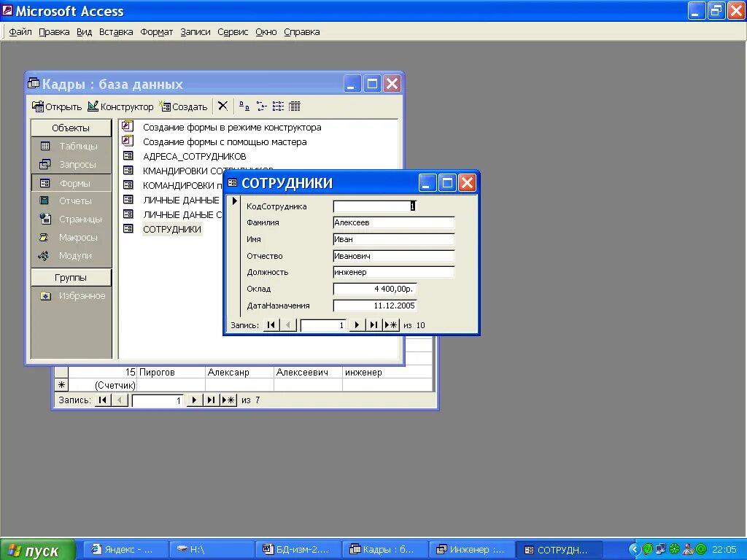This screenshot has width=747, height=560.
Task: Switch to H:\ taskbar window
Action: (x=212, y=550)
